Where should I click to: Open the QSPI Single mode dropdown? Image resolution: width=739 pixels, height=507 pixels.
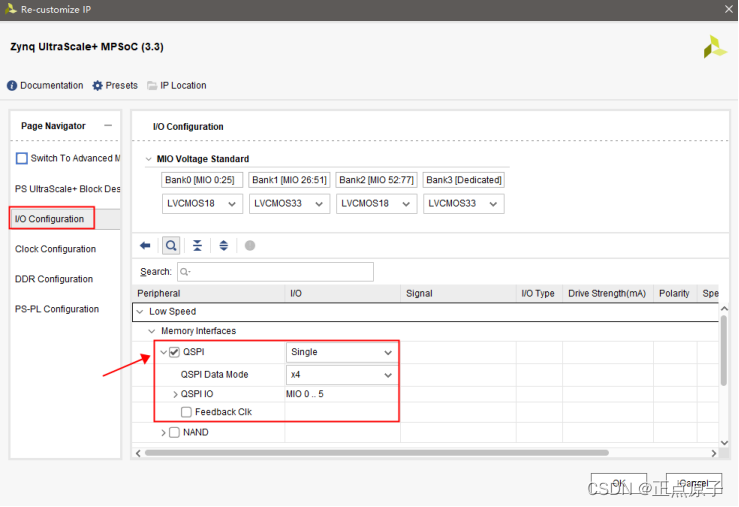(x=342, y=352)
